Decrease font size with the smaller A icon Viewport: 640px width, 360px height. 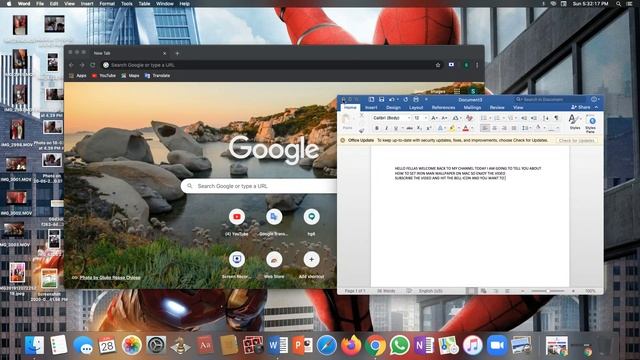tap(444, 118)
